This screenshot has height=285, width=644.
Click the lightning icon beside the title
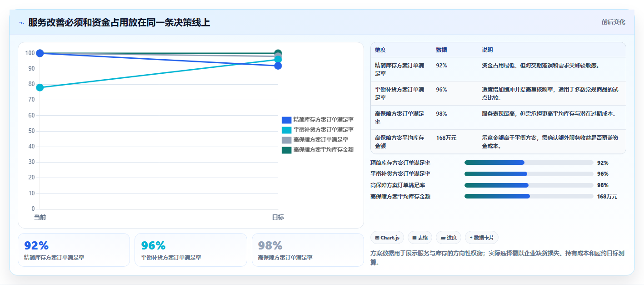[22, 23]
